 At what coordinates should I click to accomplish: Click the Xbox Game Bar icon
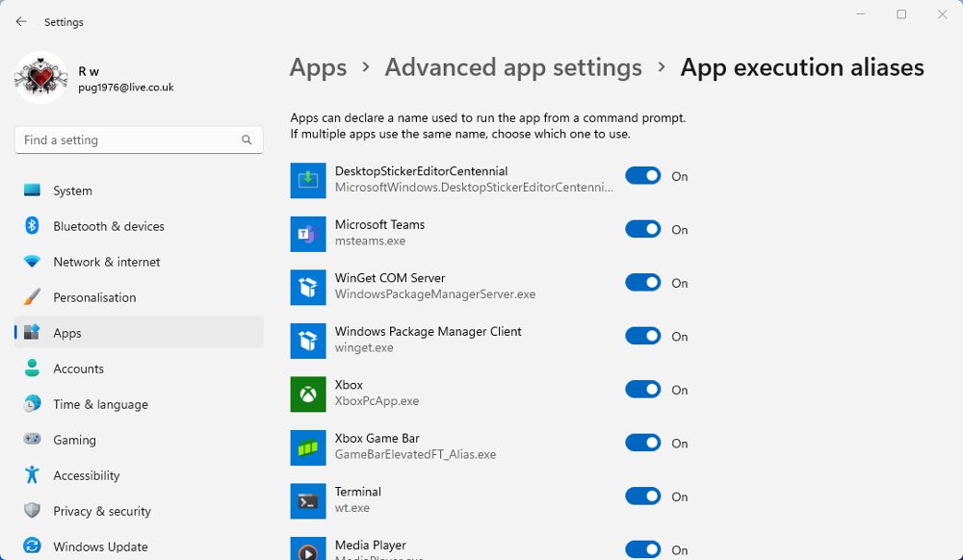click(x=308, y=446)
